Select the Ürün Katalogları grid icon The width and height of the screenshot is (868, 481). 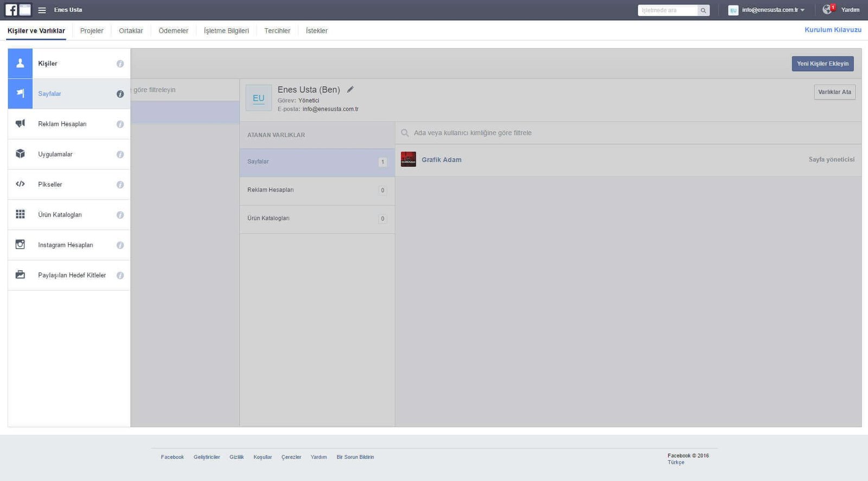[20, 214]
